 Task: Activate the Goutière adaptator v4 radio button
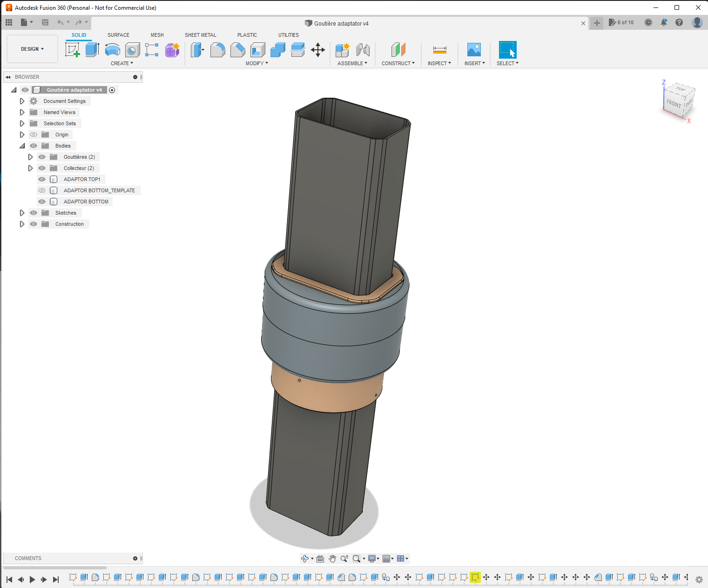(x=112, y=90)
